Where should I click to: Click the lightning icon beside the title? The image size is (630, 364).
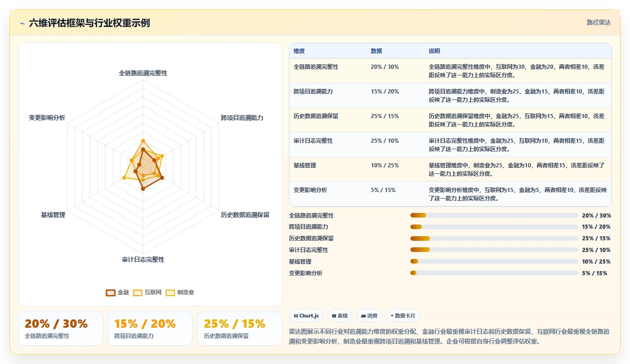click(x=22, y=23)
